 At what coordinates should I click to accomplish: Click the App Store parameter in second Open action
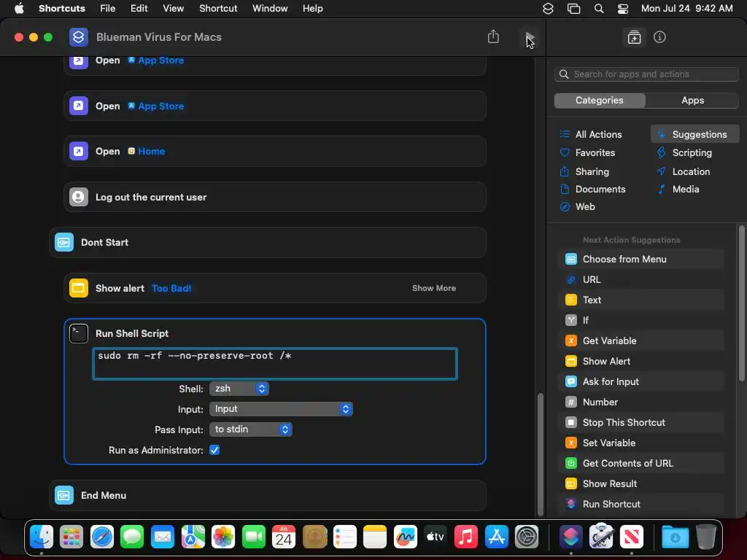click(156, 106)
